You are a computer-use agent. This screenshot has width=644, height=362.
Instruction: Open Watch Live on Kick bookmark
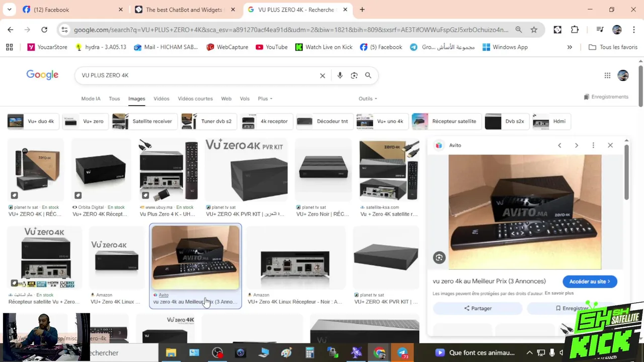[x=324, y=47]
